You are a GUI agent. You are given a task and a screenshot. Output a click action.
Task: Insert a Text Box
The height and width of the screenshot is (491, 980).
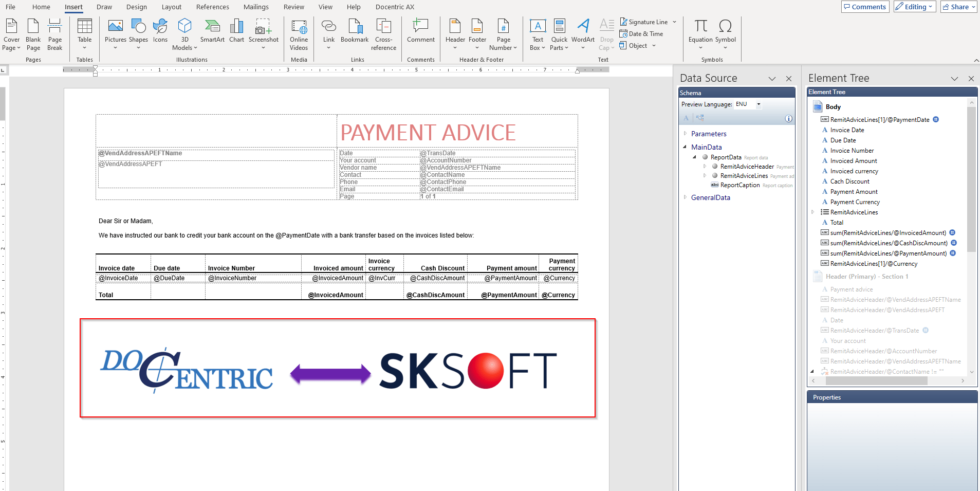pyautogui.click(x=538, y=34)
